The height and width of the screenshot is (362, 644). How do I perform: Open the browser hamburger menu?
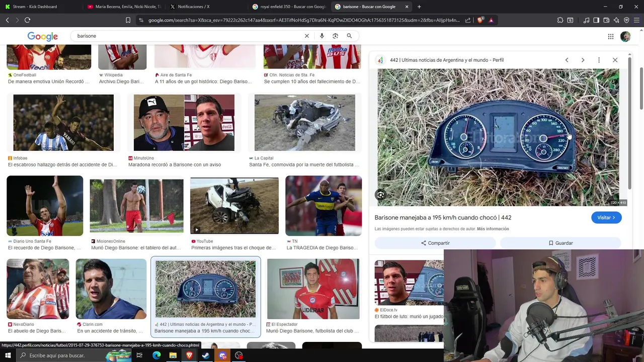click(636, 20)
